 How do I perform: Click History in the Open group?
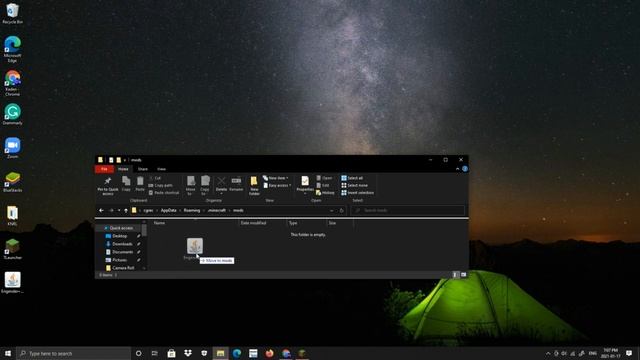pyautogui.click(x=325, y=193)
